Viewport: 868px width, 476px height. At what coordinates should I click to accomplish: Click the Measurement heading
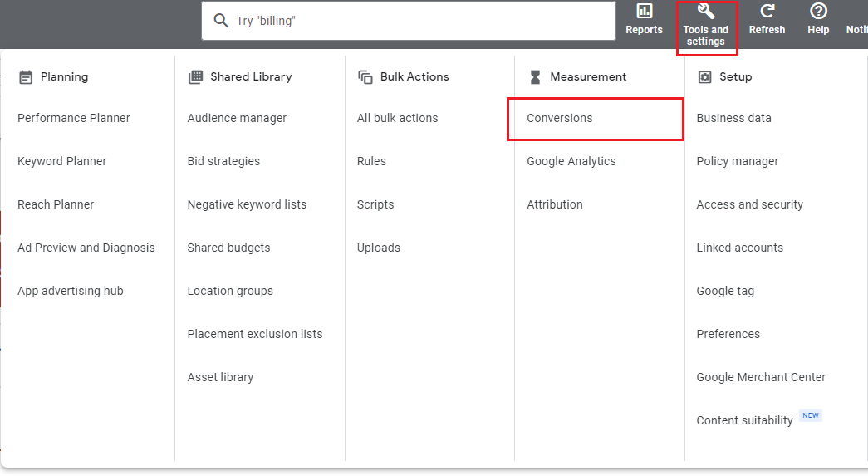pos(588,77)
